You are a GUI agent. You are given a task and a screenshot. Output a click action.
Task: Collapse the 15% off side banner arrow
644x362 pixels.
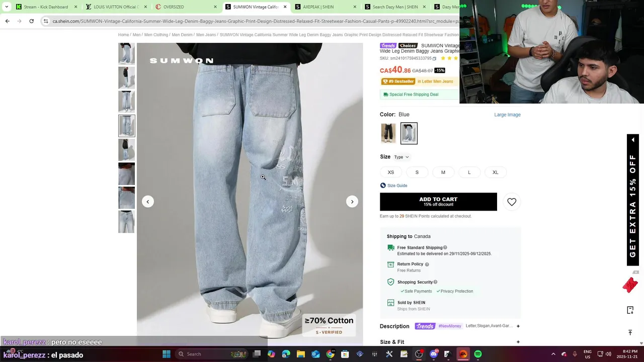click(x=633, y=140)
